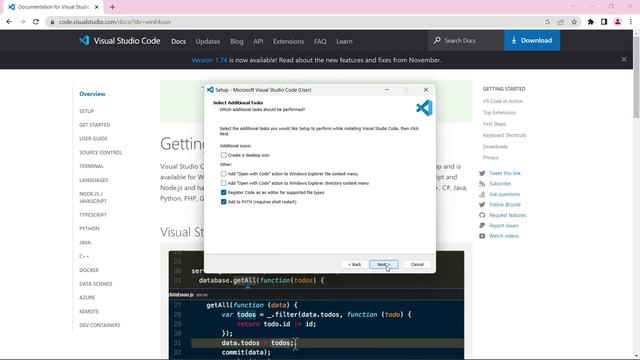Click the YouTube icon beside Watch videos

(482, 236)
